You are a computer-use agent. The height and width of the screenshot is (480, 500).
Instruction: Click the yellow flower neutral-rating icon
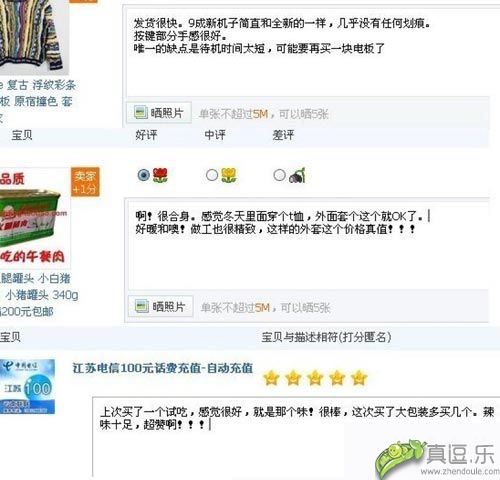(229, 175)
